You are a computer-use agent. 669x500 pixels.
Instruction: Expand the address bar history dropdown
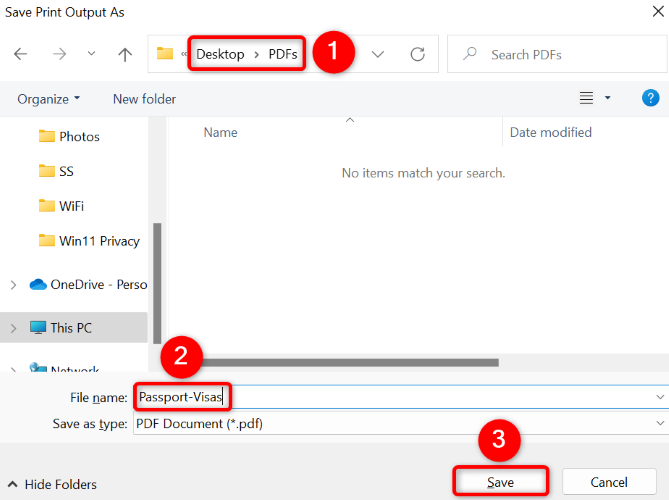378,54
